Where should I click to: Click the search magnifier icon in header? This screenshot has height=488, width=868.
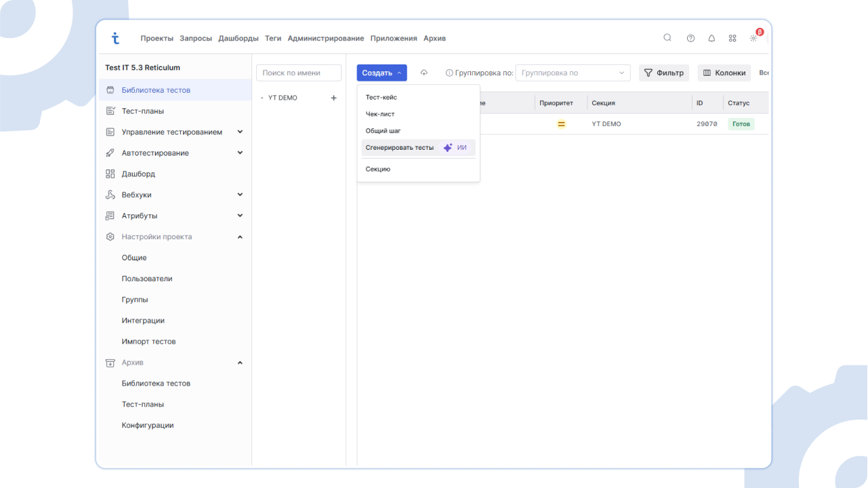click(x=667, y=38)
